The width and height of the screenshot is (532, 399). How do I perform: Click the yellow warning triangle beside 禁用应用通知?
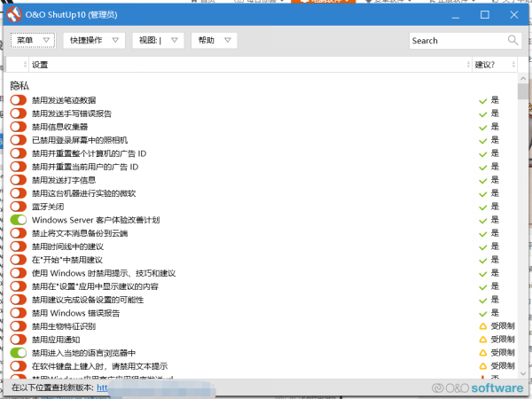[483, 340]
